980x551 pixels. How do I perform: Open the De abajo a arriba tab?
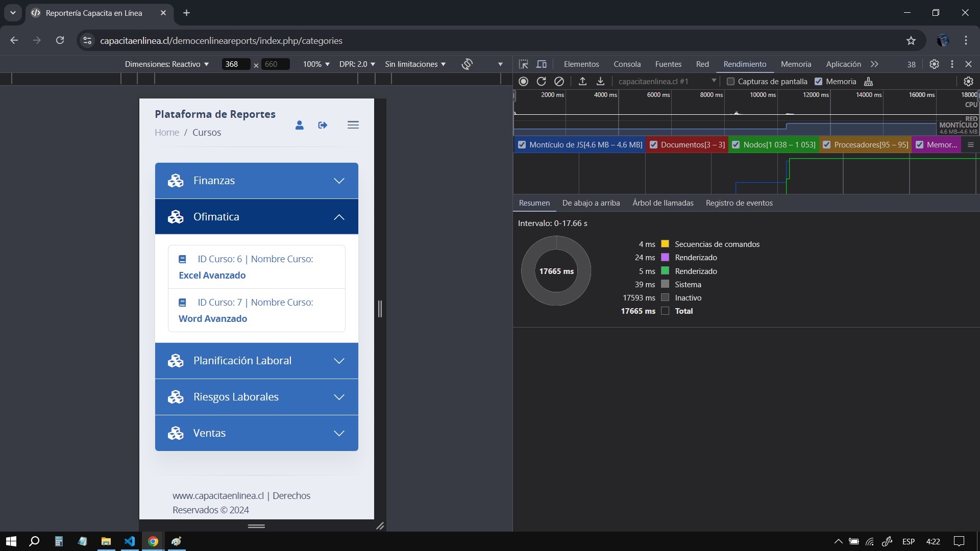591,203
